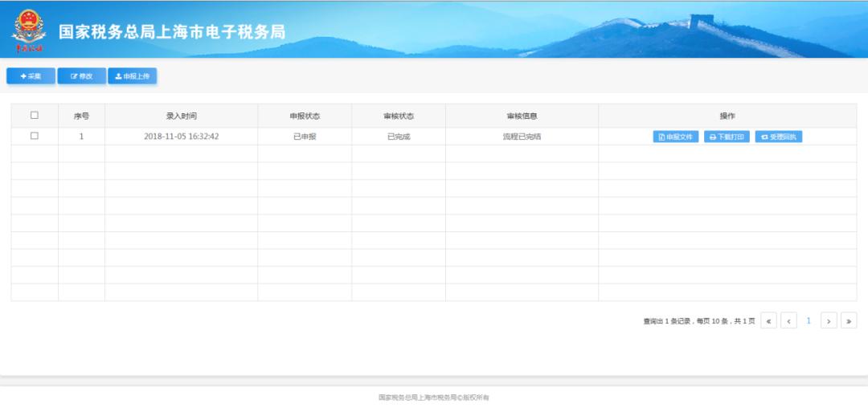Click the 流程已完结 audit info cell
Viewport: 868px width, 408px height.
point(522,137)
